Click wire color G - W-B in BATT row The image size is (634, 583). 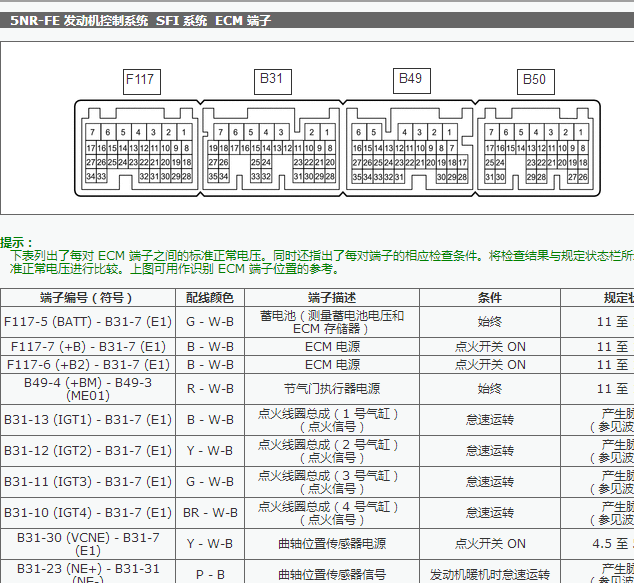(209, 322)
